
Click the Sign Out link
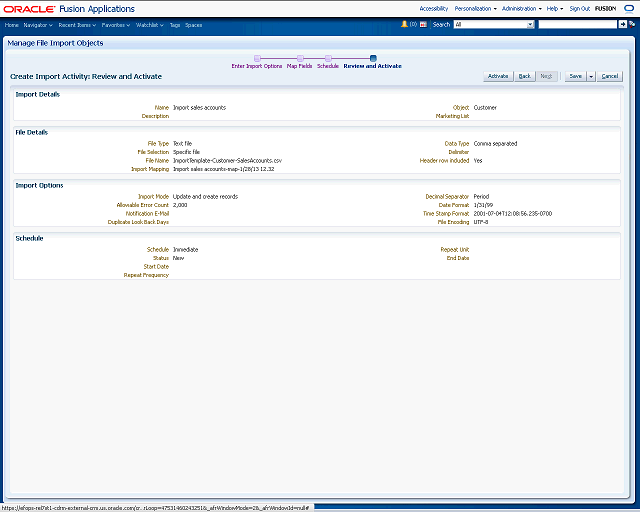click(579, 8)
